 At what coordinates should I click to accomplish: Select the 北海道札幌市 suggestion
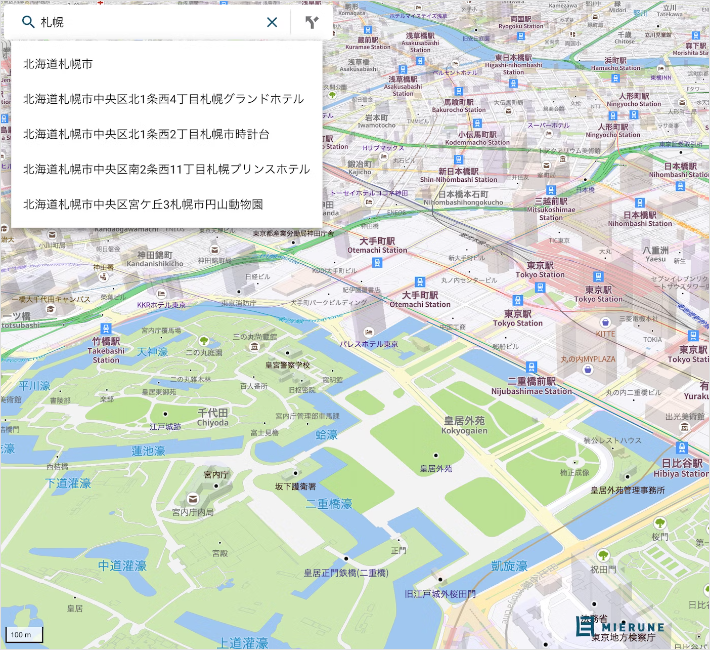pos(58,64)
